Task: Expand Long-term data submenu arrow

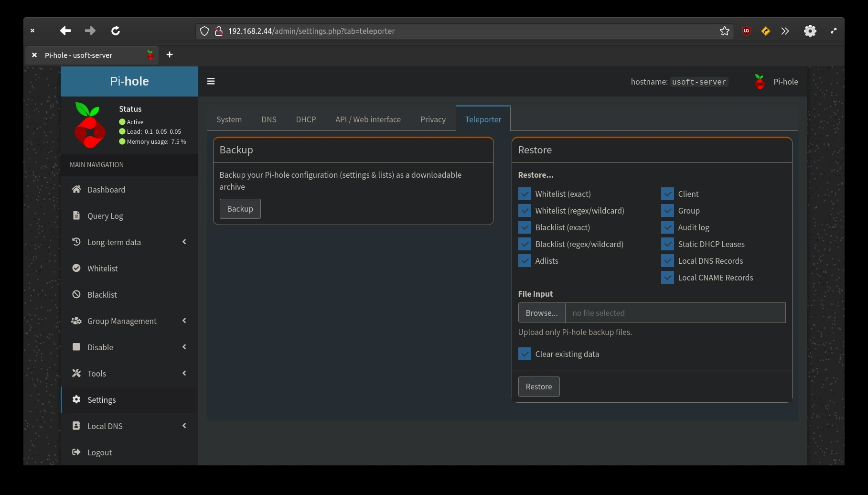Action: [x=184, y=242]
